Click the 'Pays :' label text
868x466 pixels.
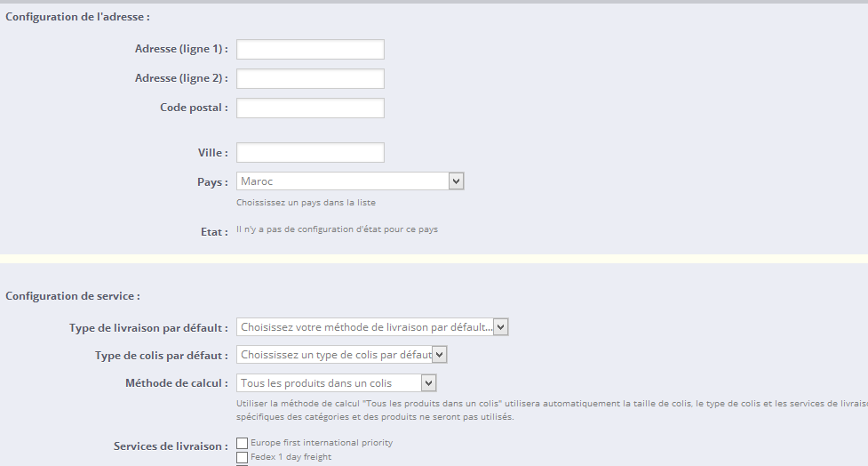[212, 181]
